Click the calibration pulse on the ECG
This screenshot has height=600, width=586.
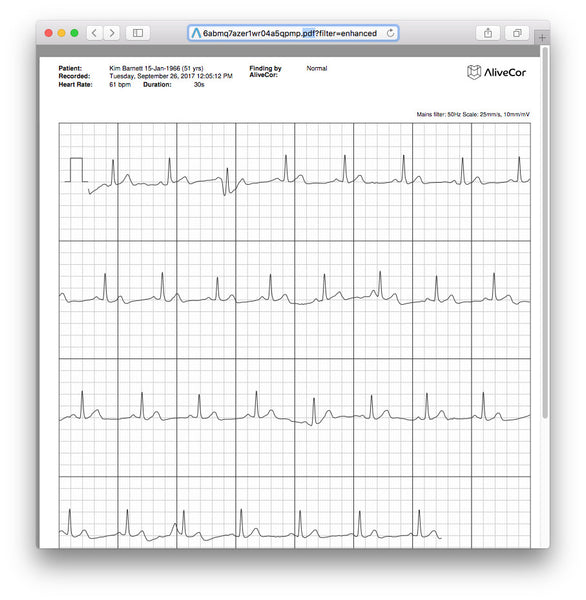click(x=76, y=170)
